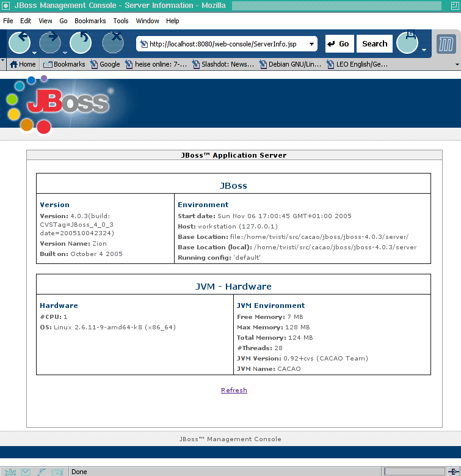This screenshot has height=476, width=461.
Task: Open the Go menu
Action: click(x=64, y=21)
